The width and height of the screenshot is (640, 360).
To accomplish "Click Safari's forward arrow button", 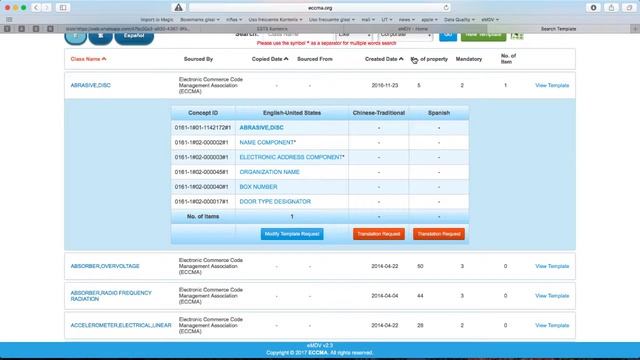I will pyautogui.click(x=47, y=7).
